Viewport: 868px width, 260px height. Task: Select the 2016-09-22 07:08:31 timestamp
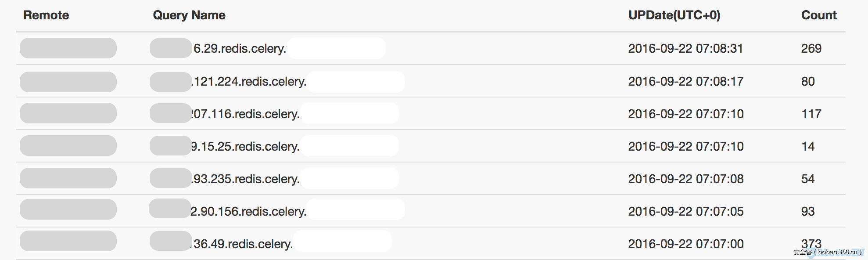click(685, 48)
